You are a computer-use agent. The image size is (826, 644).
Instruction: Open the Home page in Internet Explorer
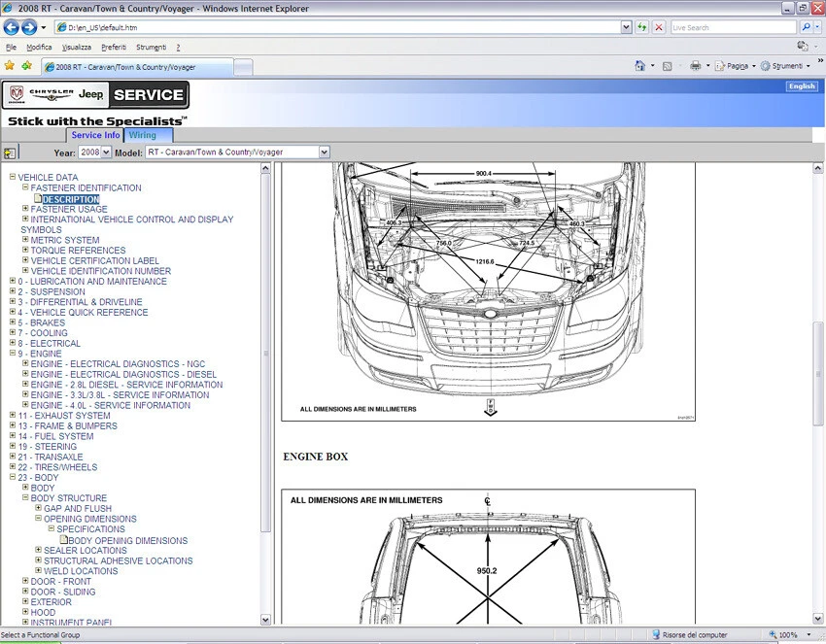639,65
